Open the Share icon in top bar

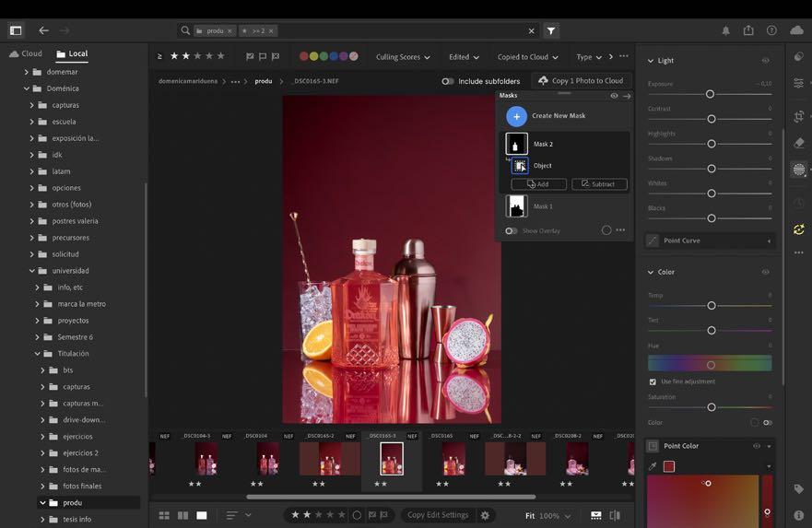point(748,30)
